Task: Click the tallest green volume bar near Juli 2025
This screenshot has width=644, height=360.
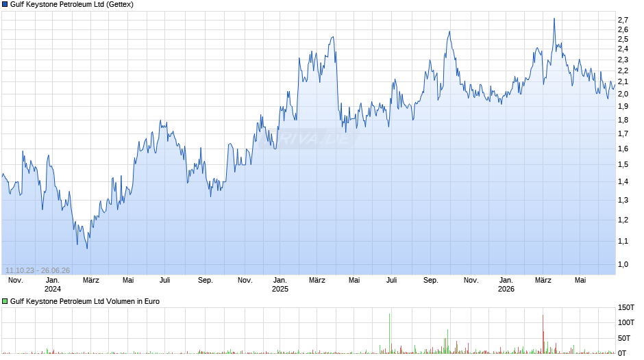Action: [x=389, y=333]
